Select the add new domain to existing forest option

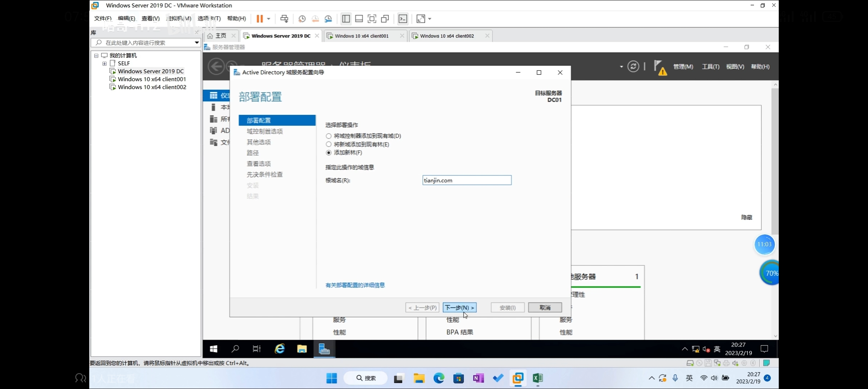click(329, 144)
